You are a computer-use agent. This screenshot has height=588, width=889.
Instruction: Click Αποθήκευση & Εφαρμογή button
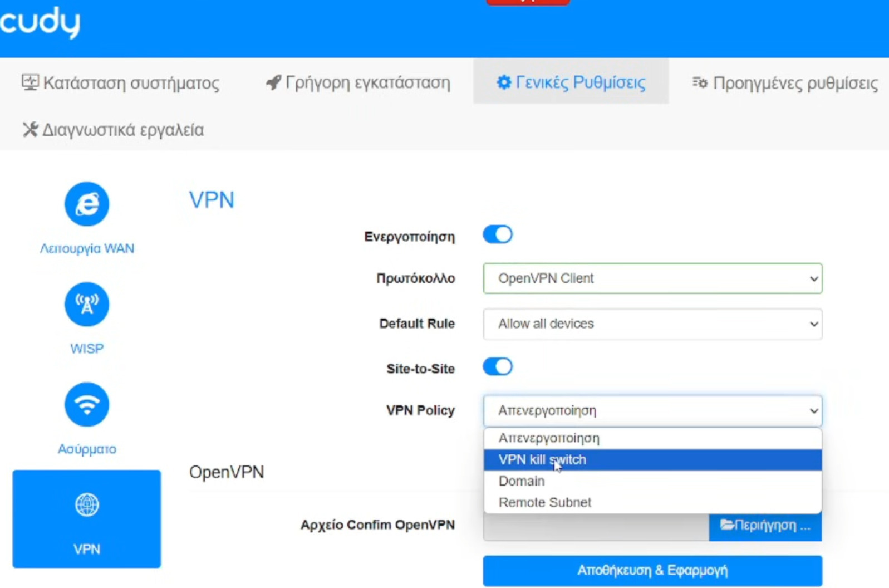(x=652, y=571)
